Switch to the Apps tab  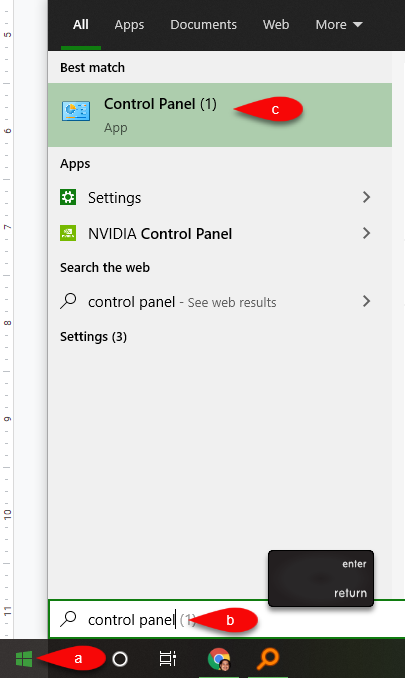(129, 25)
